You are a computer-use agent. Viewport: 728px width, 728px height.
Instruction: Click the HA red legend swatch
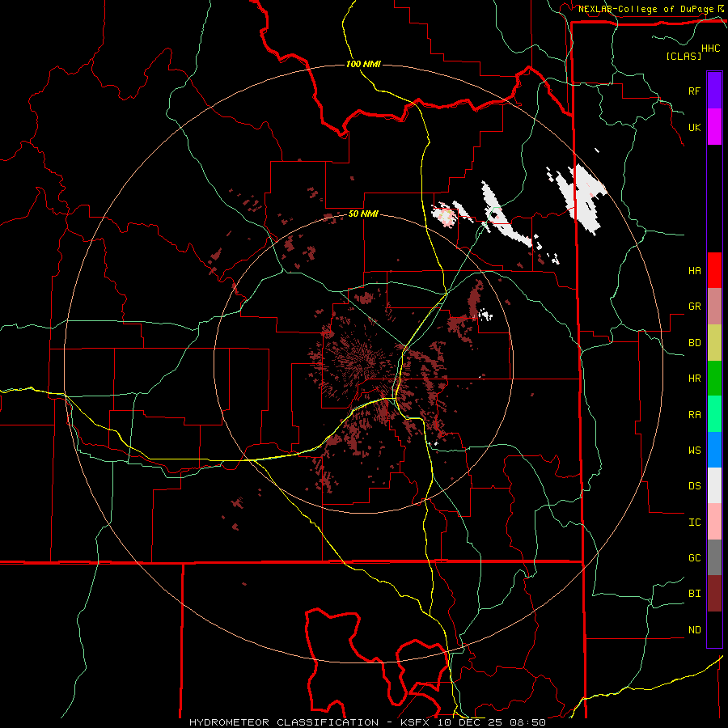(x=714, y=270)
